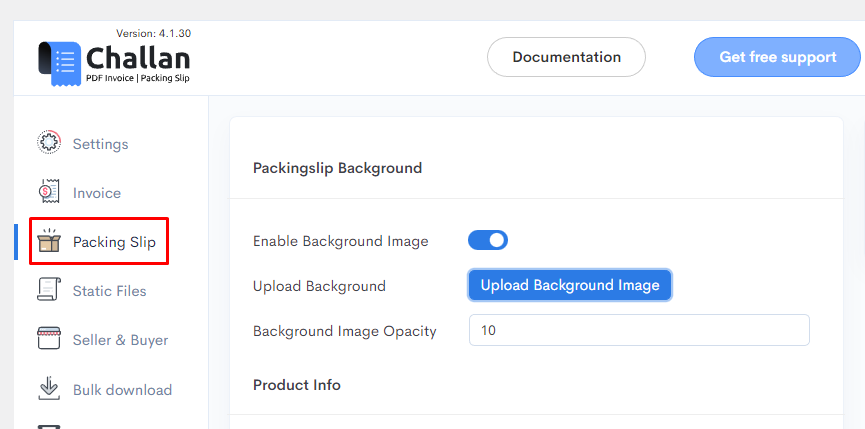Select the Packing Slip text in sidebar
The image size is (865, 429).
(x=114, y=242)
